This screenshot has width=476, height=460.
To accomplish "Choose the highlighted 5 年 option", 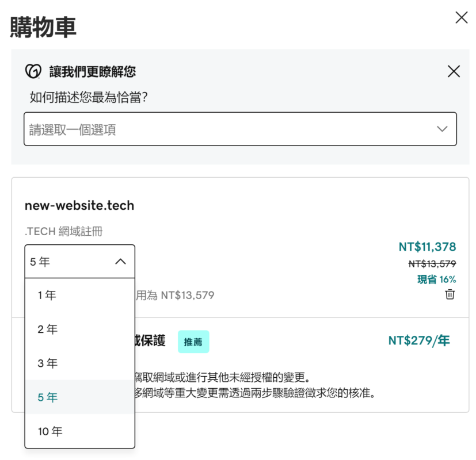I will 80,397.
